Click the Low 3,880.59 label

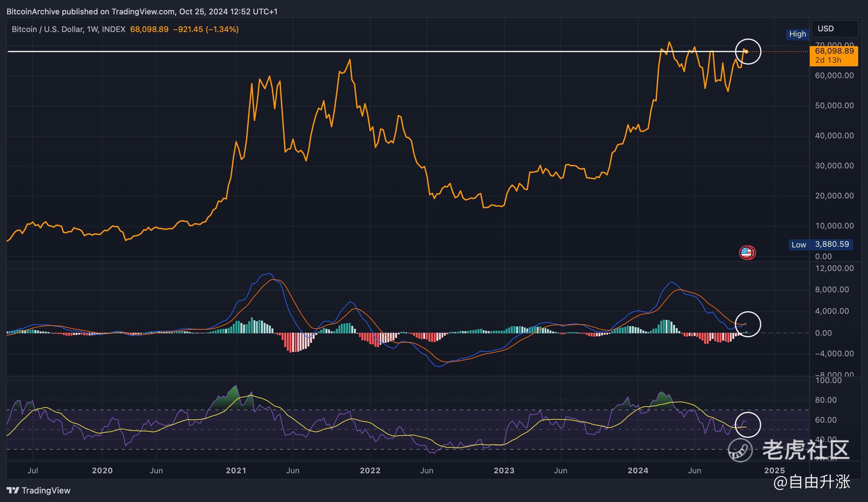click(x=821, y=244)
